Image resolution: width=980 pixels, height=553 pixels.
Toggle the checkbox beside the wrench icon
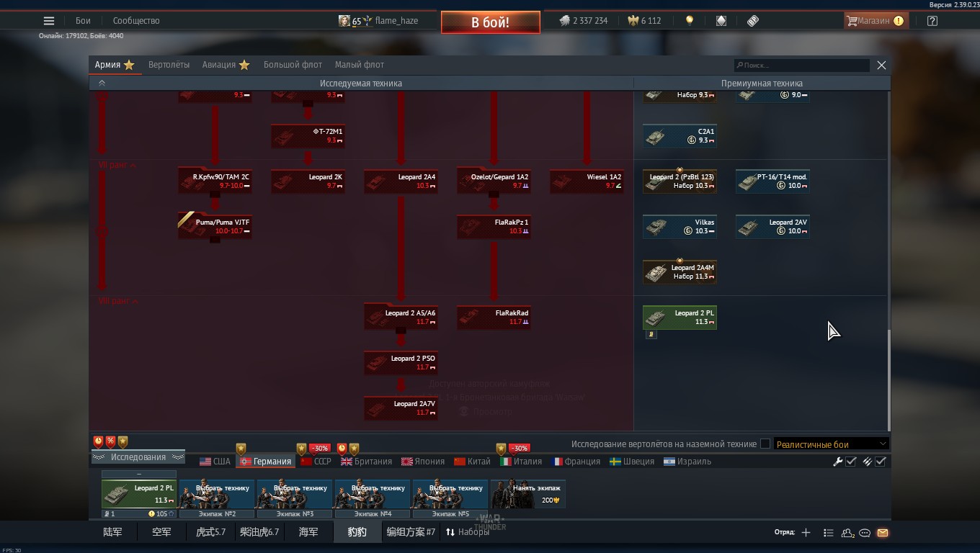(x=851, y=462)
